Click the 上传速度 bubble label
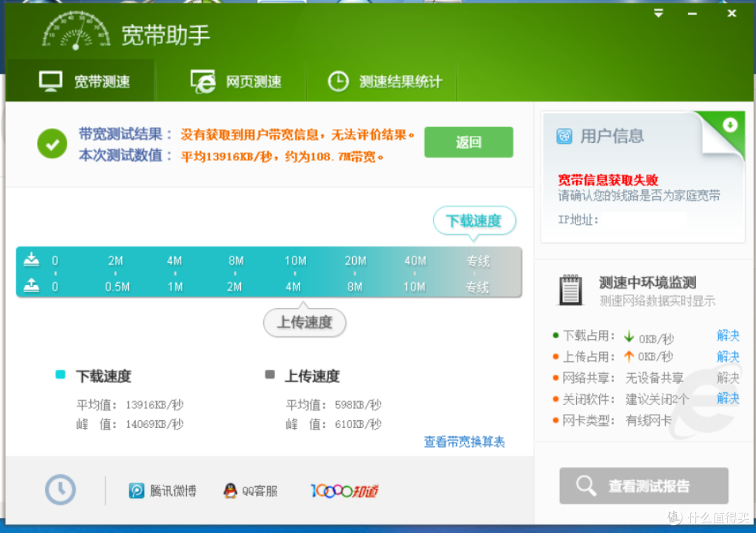 point(304,321)
